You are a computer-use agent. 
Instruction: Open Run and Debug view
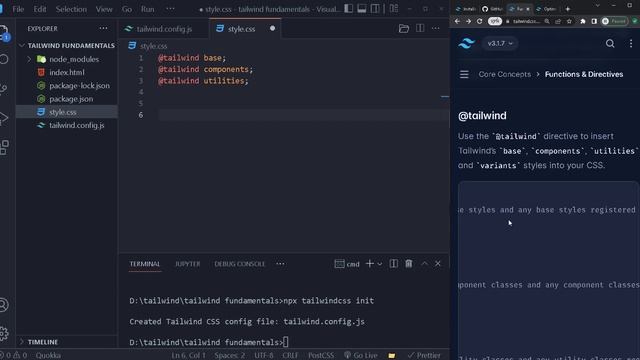4,118
